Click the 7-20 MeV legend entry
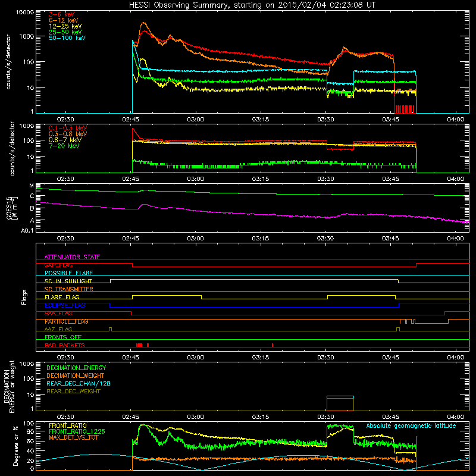476x476 pixels. click(64, 146)
